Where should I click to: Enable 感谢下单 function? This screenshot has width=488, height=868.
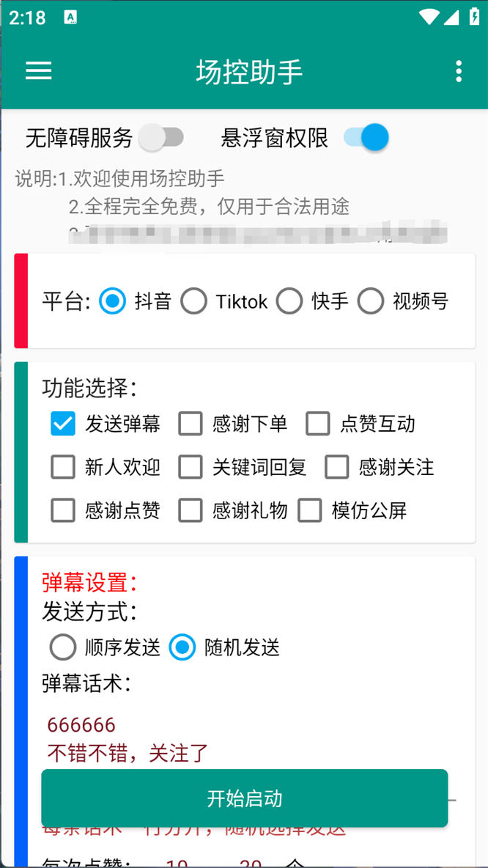[x=191, y=423]
